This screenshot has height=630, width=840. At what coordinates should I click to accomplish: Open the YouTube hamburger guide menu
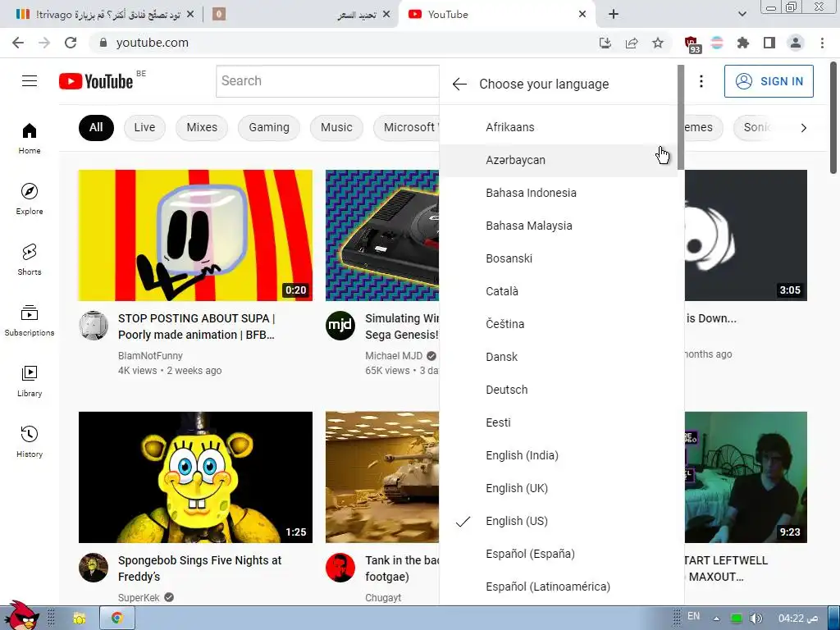pyautogui.click(x=30, y=81)
